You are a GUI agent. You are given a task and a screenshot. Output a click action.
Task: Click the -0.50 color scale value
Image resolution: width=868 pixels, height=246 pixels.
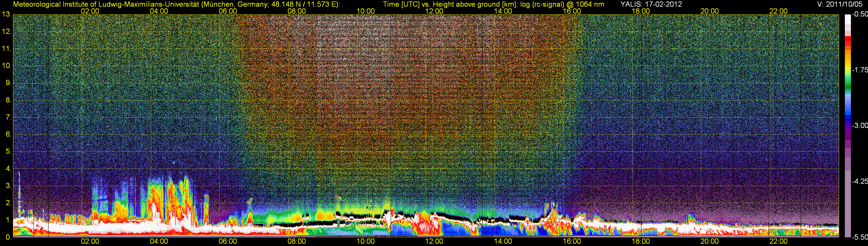(x=859, y=14)
